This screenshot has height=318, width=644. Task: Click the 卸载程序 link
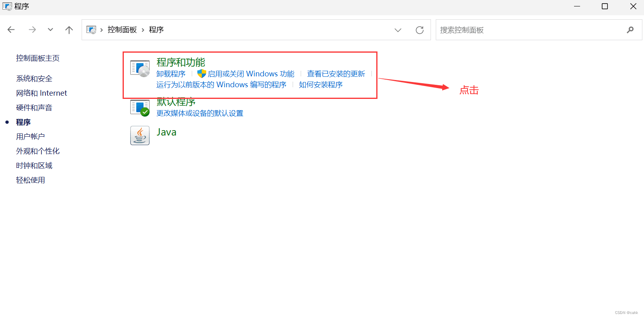click(x=171, y=74)
